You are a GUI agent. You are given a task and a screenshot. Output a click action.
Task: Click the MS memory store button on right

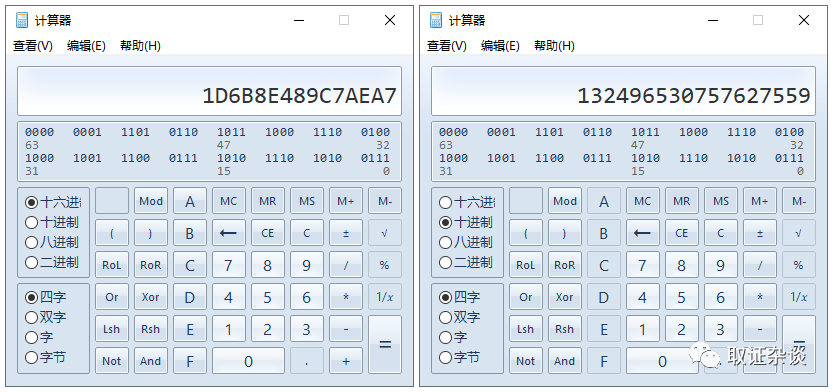tap(720, 201)
